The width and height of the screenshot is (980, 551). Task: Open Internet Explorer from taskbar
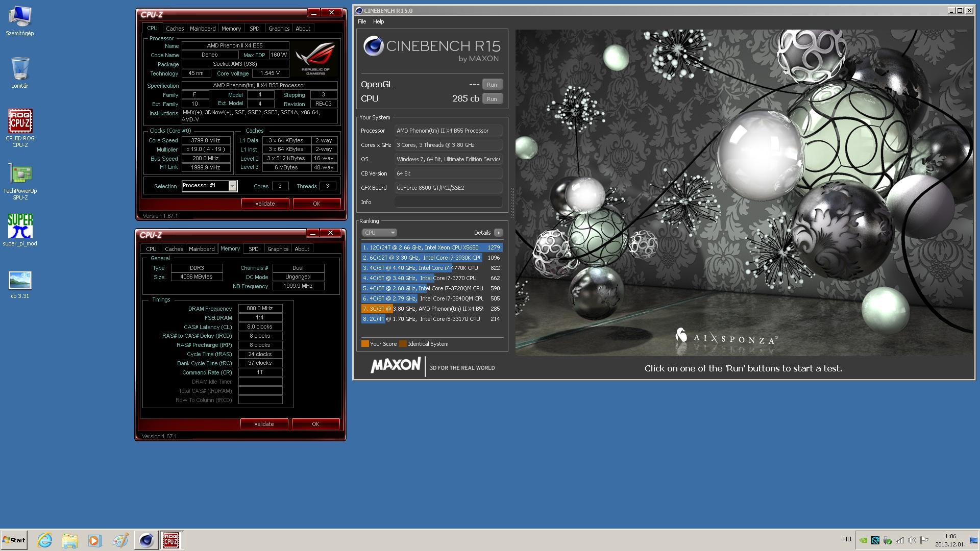[x=45, y=540]
